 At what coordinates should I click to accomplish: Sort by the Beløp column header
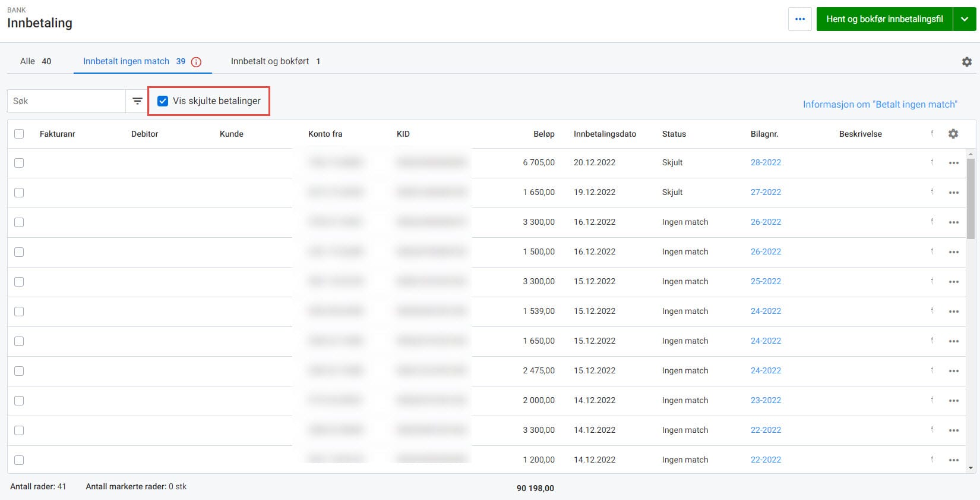tap(543, 134)
